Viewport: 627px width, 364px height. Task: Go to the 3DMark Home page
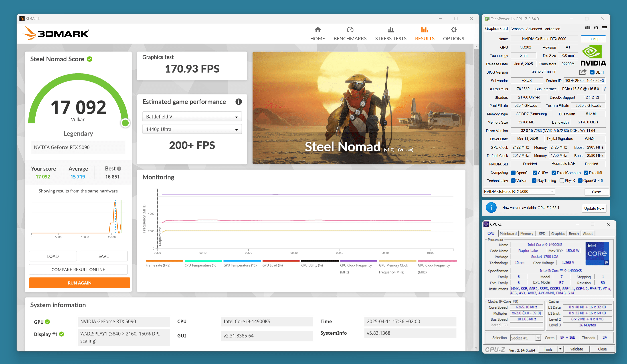(318, 34)
